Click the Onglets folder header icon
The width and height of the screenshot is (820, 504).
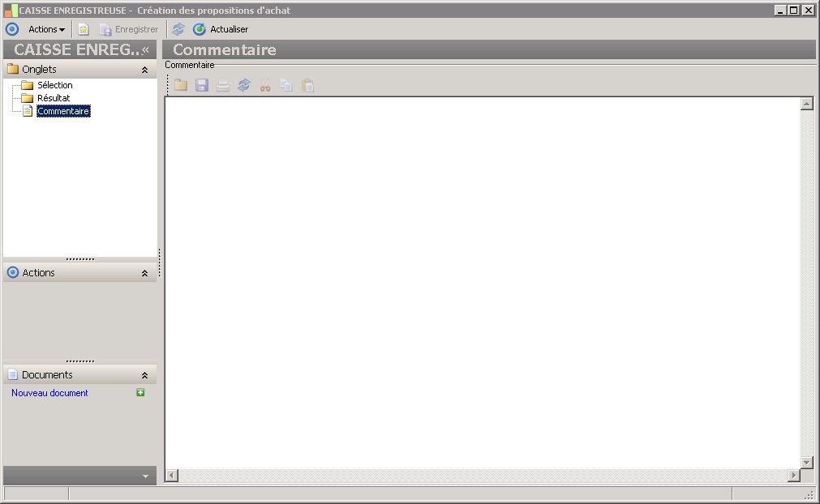[13, 69]
